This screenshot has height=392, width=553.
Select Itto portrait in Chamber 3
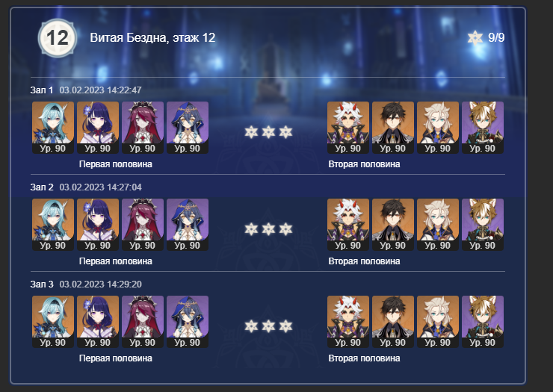point(348,322)
